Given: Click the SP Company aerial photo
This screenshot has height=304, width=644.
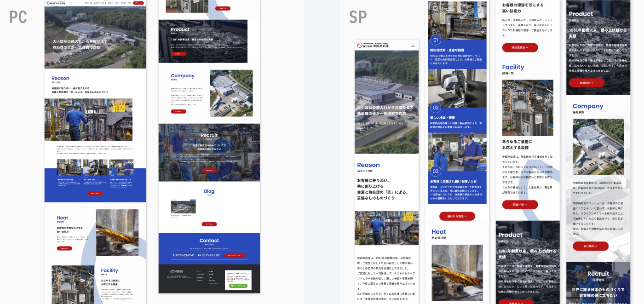Looking at the screenshot, I should pos(598,147).
